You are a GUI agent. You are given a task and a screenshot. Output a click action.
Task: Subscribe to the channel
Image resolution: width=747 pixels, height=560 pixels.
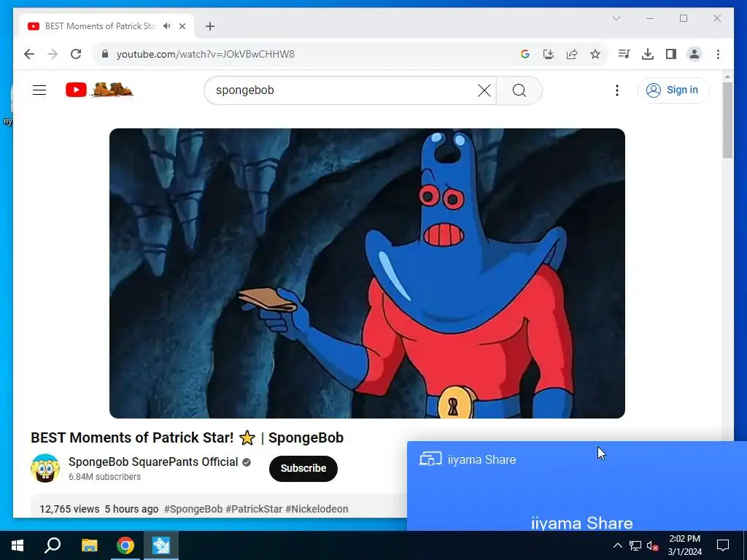click(303, 469)
